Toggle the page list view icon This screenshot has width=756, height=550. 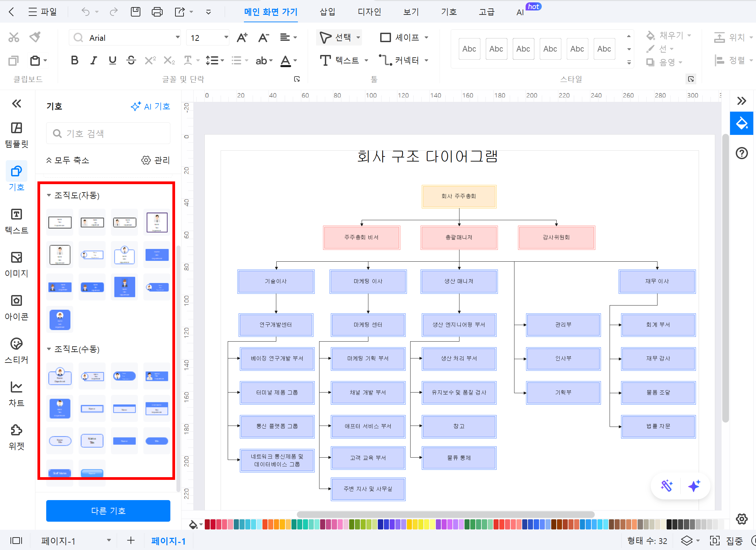(x=16, y=541)
